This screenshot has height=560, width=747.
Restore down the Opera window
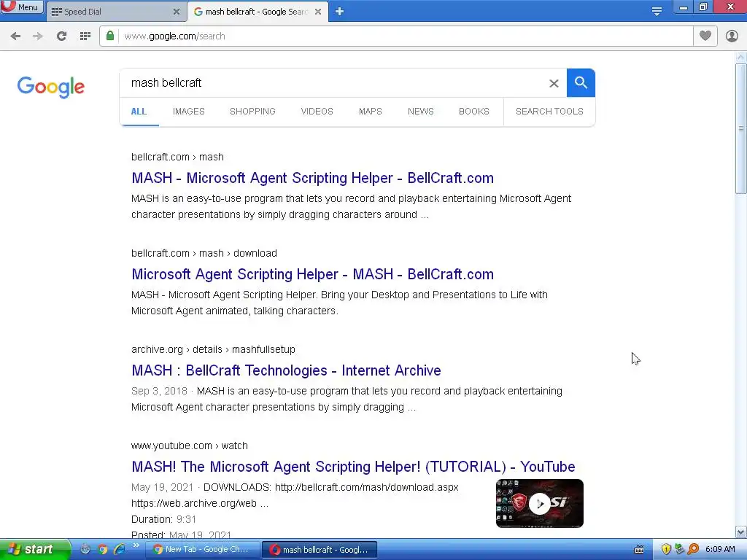pyautogui.click(x=703, y=7)
